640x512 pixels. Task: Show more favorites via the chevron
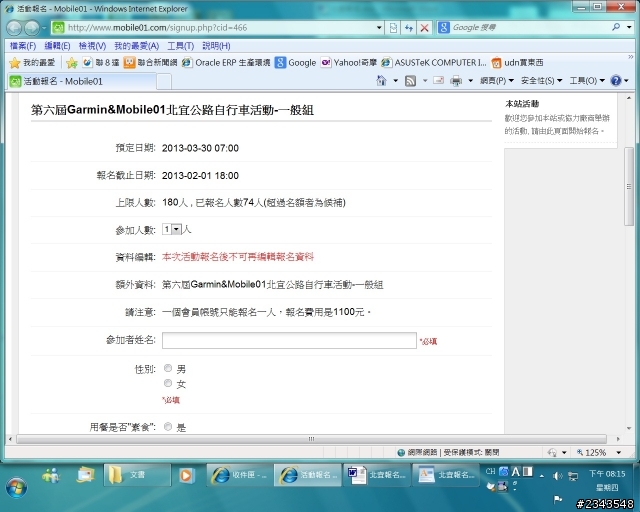click(630, 57)
